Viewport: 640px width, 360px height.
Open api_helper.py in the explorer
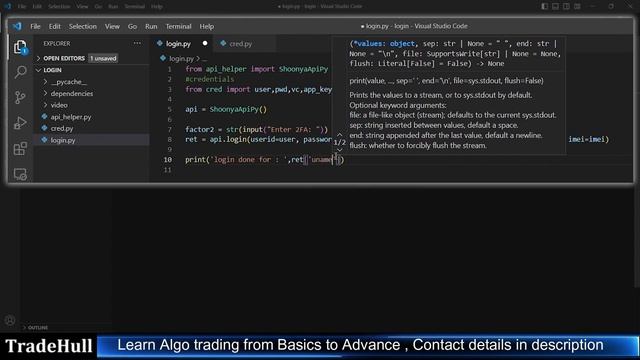(x=71, y=117)
